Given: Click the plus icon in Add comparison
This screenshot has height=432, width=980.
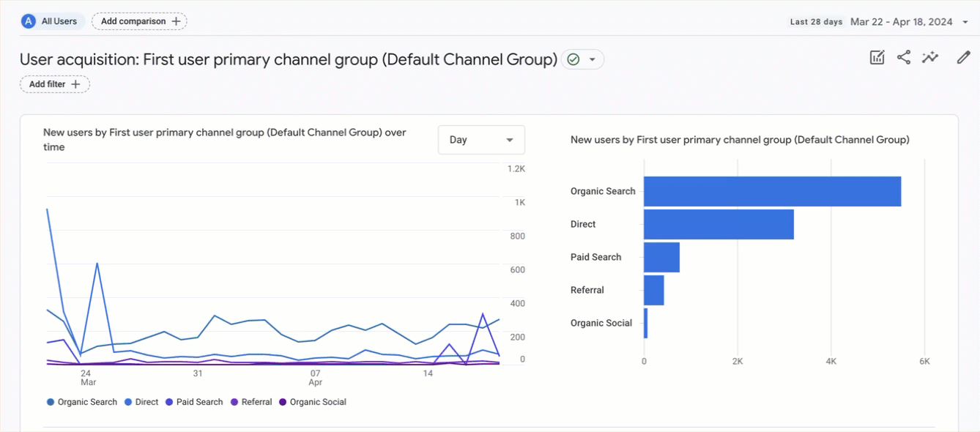Looking at the screenshot, I should pyautogui.click(x=176, y=21).
